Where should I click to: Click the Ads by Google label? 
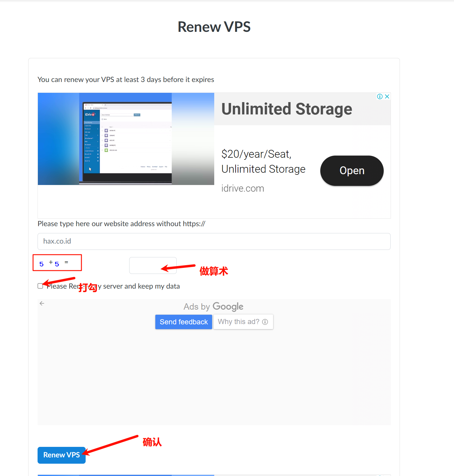[x=213, y=307]
